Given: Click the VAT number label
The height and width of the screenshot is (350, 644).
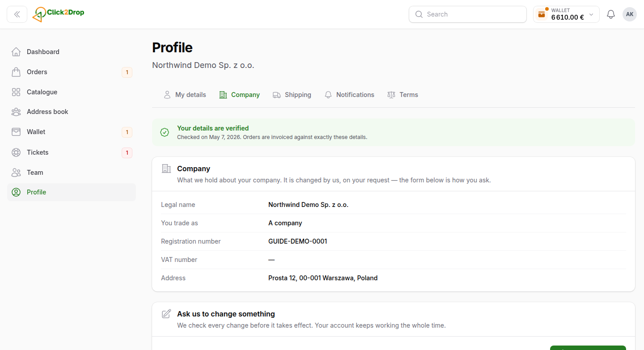Looking at the screenshot, I should pos(179,260).
